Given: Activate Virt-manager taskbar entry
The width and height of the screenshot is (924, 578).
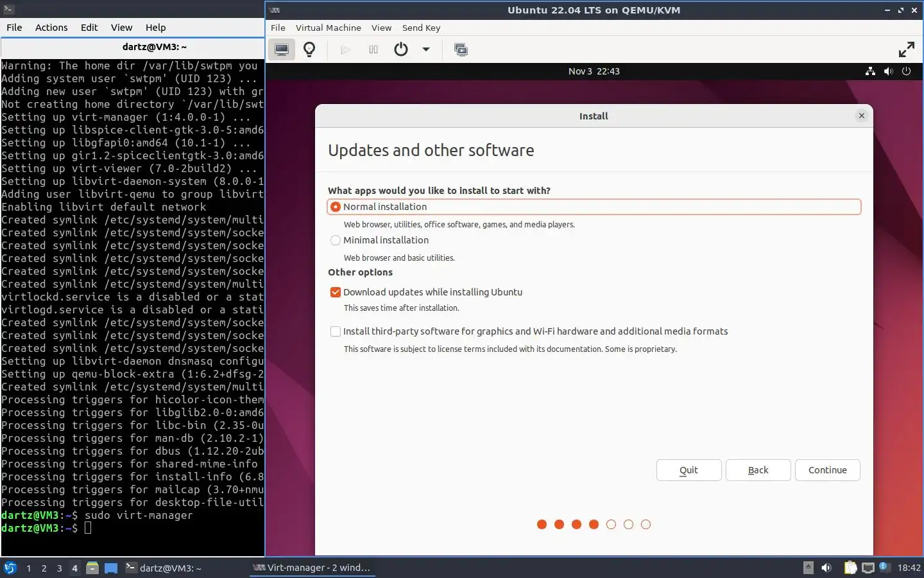Looking at the screenshot, I should click(x=312, y=568).
